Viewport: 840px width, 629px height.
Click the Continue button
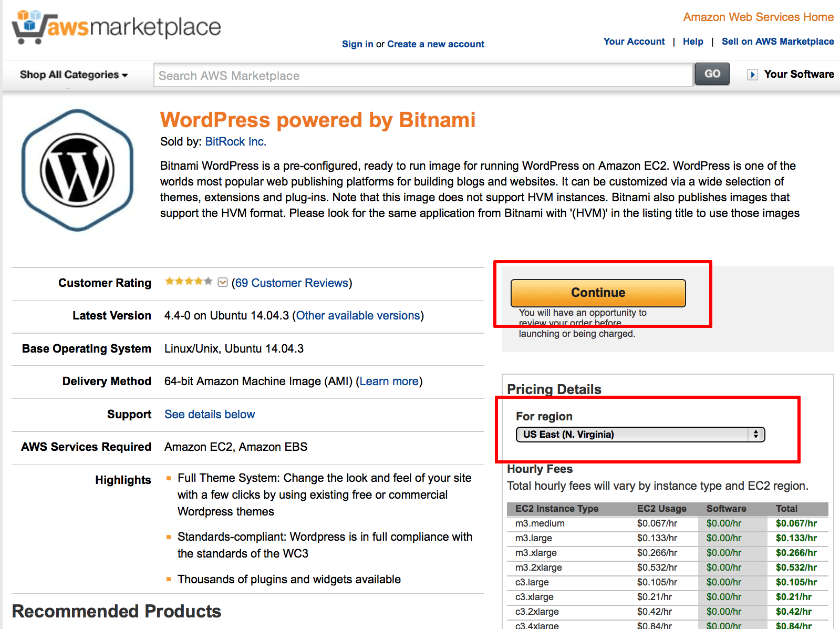click(x=598, y=293)
